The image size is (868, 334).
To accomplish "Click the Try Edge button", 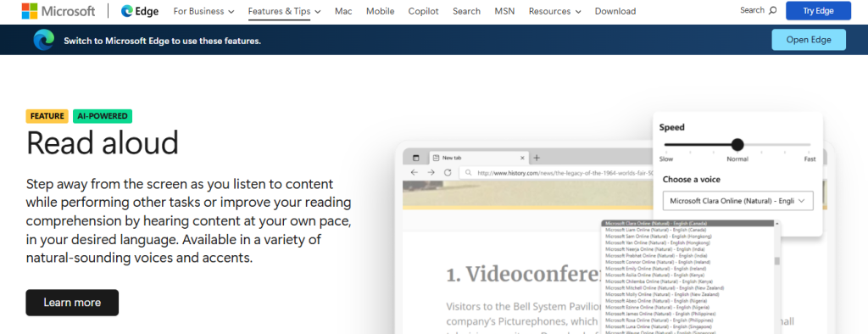I will (x=818, y=10).
